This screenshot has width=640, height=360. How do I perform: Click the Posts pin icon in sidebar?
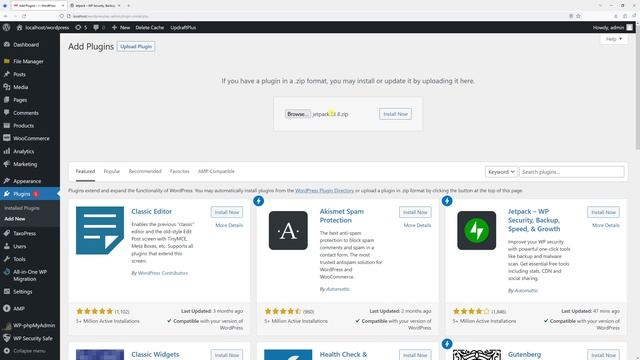(x=7, y=74)
